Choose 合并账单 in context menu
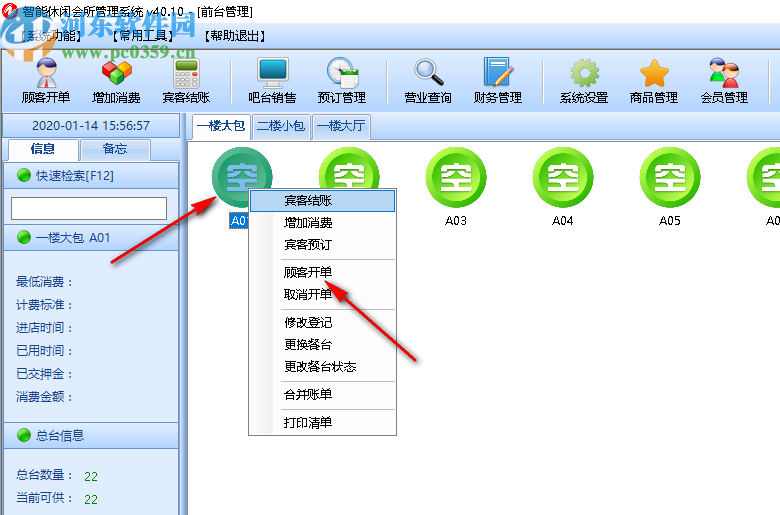 (x=322, y=395)
